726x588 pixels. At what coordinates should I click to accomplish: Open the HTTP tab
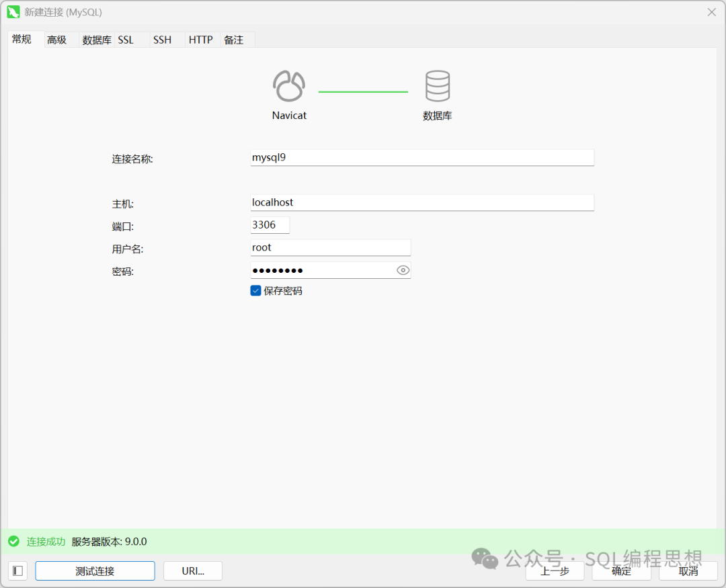point(200,40)
